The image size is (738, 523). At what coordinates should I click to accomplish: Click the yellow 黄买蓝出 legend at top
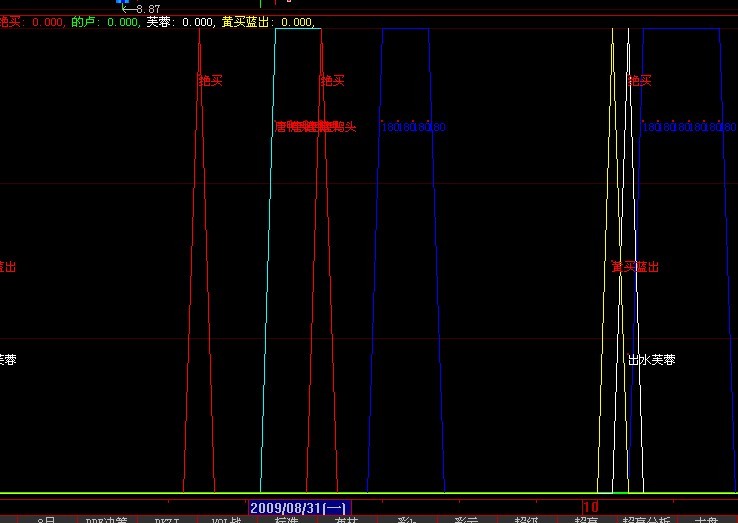(x=268, y=21)
